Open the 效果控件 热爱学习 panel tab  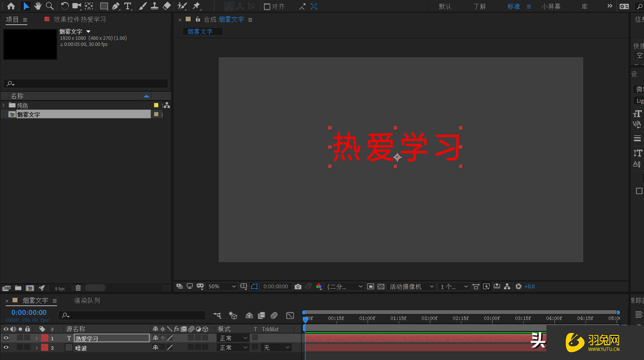79,19
